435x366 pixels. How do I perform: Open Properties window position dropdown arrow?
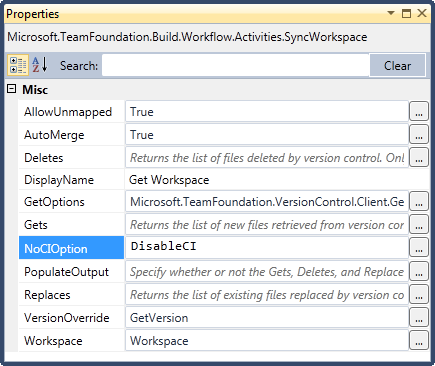coord(391,13)
